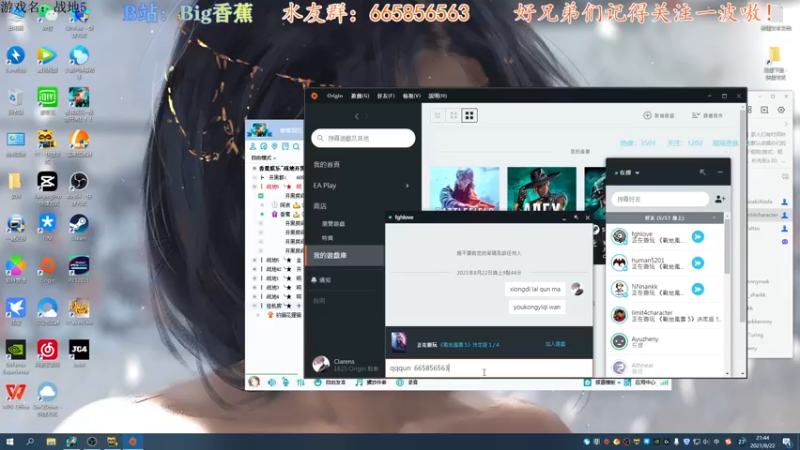Click the add friend icon in the friends list
Image resolution: width=800 pixels, height=450 pixels.
pyautogui.click(x=720, y=199)
